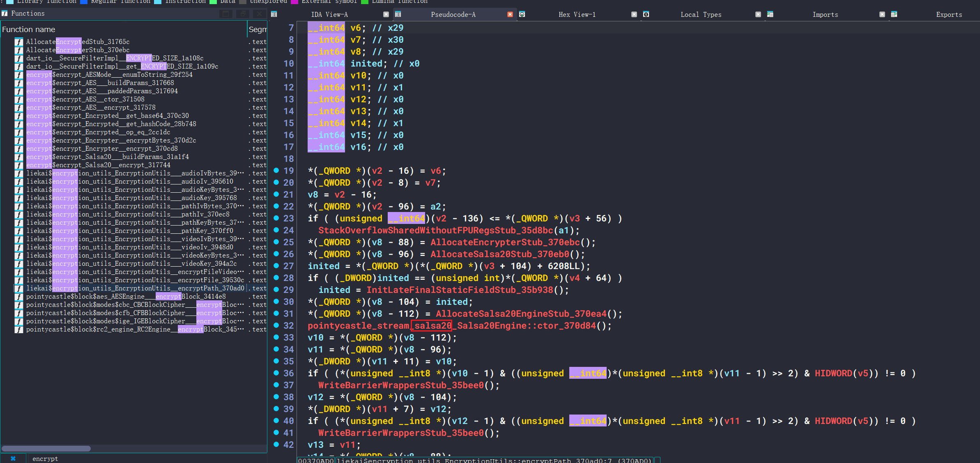Screen dimensions: 980x463
Task: Click the Pseudocode-A tab icon
Action: (398, 14)
